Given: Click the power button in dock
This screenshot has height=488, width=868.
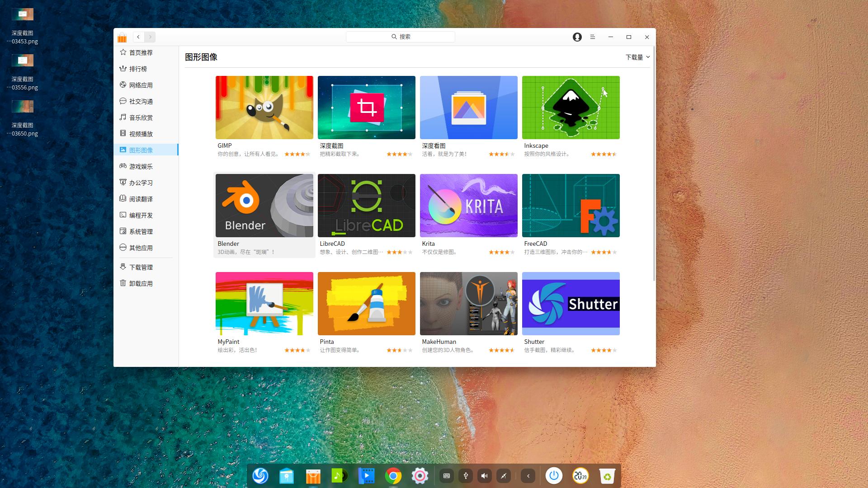Looking at the screenshot, I should point(554,476).
